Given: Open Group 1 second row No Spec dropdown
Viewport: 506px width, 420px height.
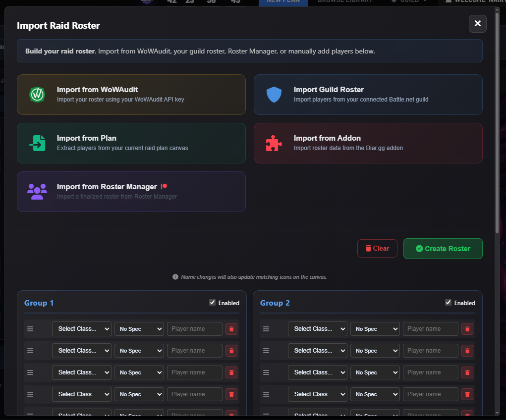Looking at the screenshot, I should click(x=139, y=351).
